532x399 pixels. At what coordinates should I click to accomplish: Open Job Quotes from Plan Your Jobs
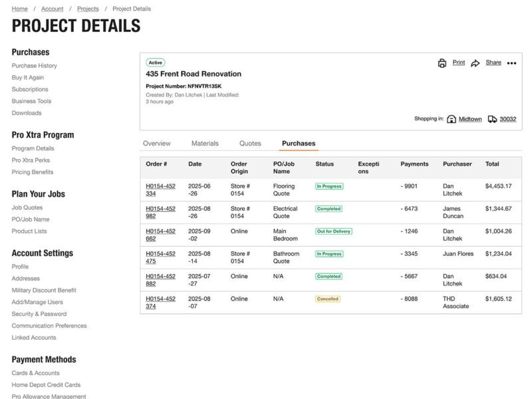click(x=29, y=207)
